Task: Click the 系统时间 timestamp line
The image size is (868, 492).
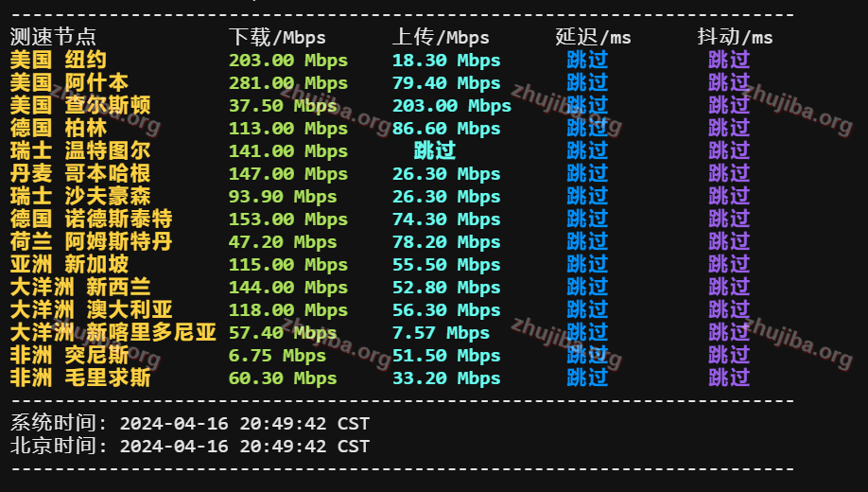Action: tap(190, 423)
